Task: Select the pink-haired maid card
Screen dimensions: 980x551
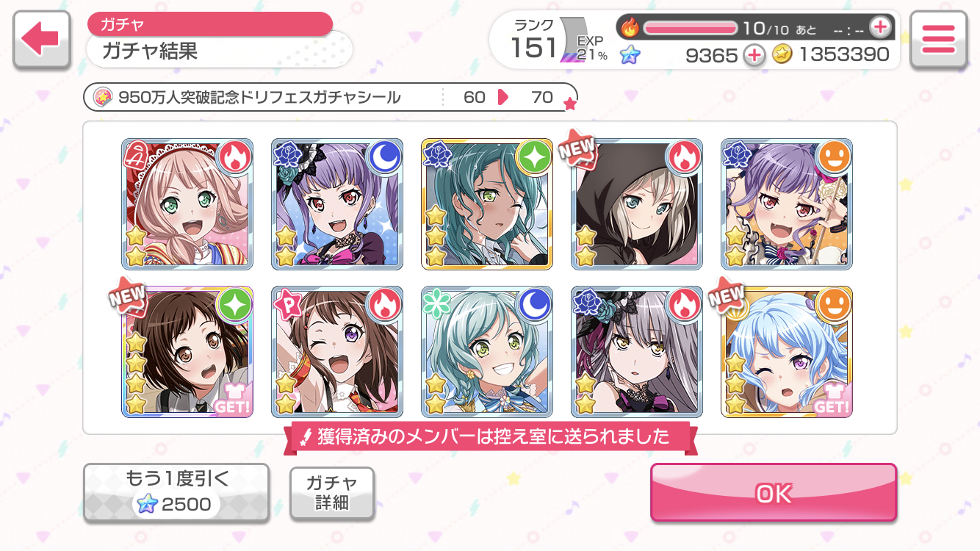Action: click(187, 204)
